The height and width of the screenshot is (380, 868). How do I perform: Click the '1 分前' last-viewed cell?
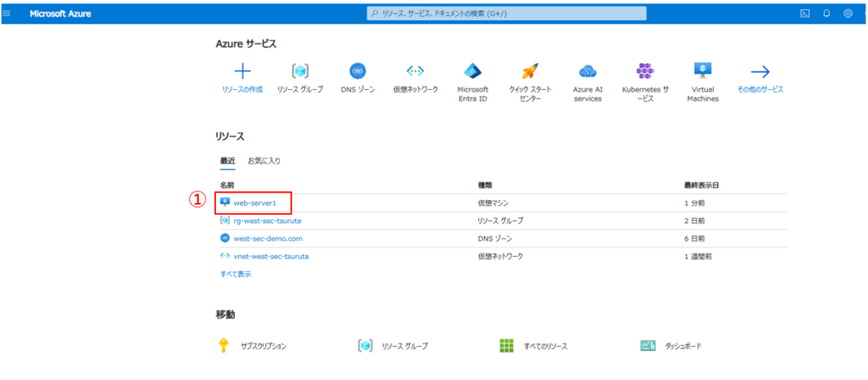tap(694, 204)
